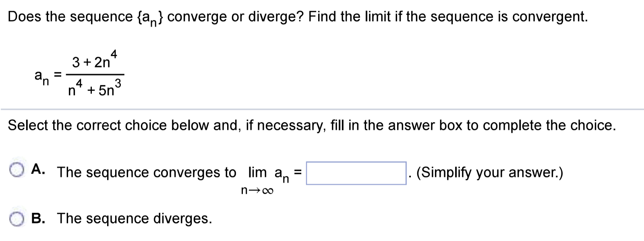Click the formula for a sub n
This screenshot has height=241, width=644.
[x=81, y=75]
